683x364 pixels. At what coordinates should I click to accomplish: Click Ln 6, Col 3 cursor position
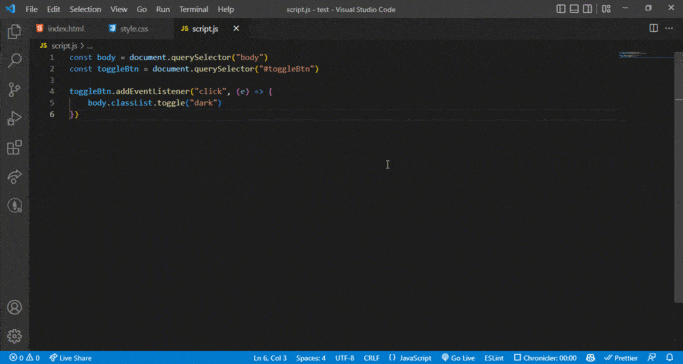point(270,358)
